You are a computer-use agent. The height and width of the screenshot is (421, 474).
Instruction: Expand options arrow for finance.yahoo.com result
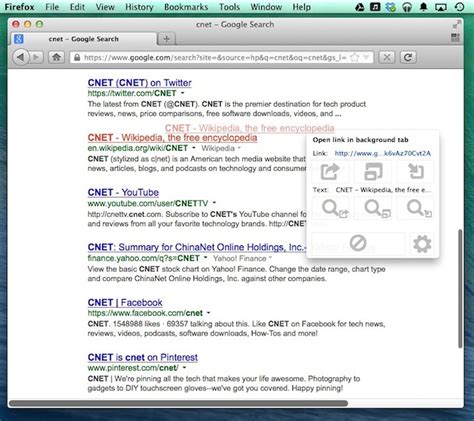(206, 258)
